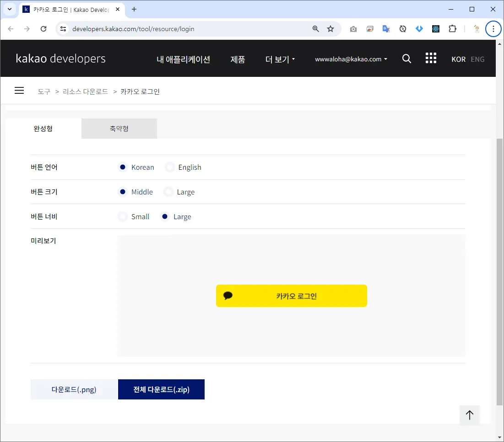Click the 버튼 언어 label
Viewport: 504px width, 442px height.
pyautogui.click(x=44, y=167)
